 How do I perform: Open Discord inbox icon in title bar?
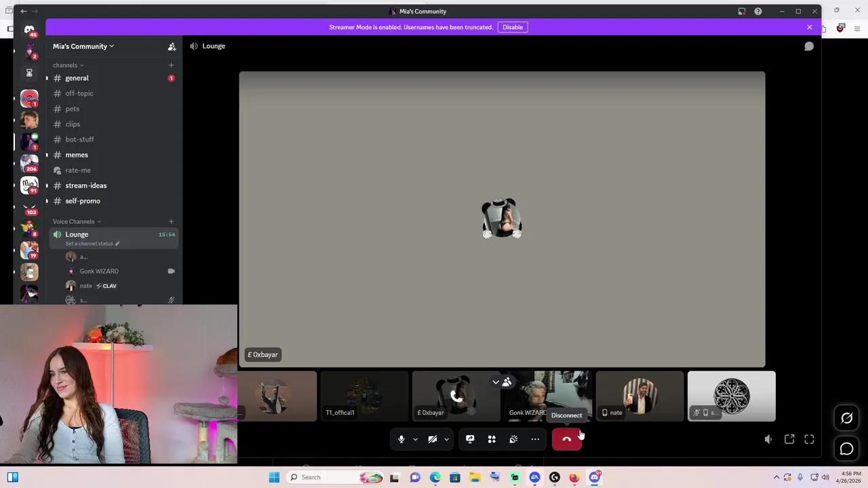[742, 12]
